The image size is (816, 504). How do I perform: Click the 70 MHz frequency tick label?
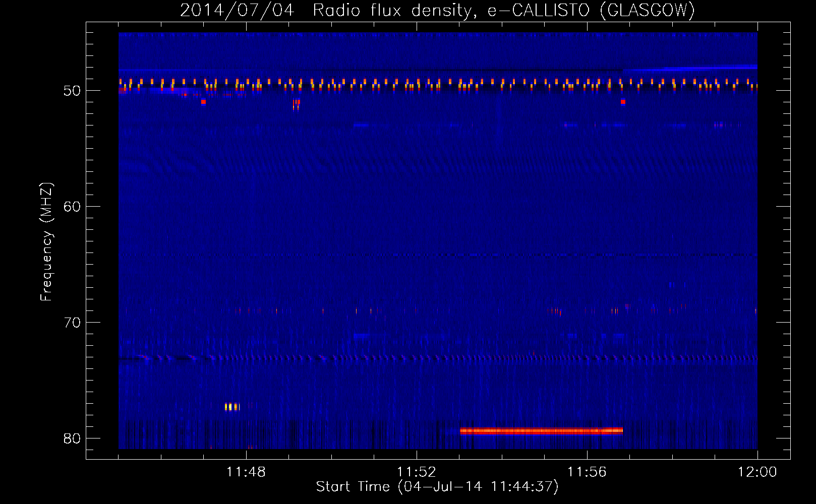(x=72, y=323)
